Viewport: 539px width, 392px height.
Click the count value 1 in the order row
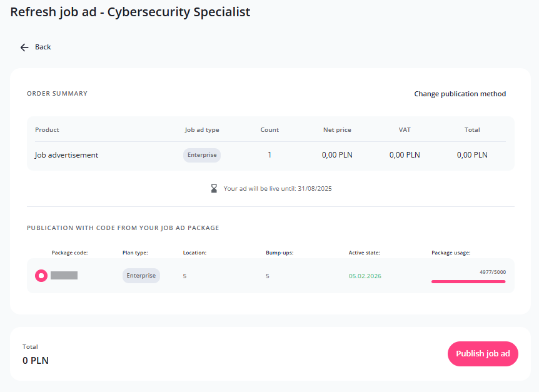[269, 155]
